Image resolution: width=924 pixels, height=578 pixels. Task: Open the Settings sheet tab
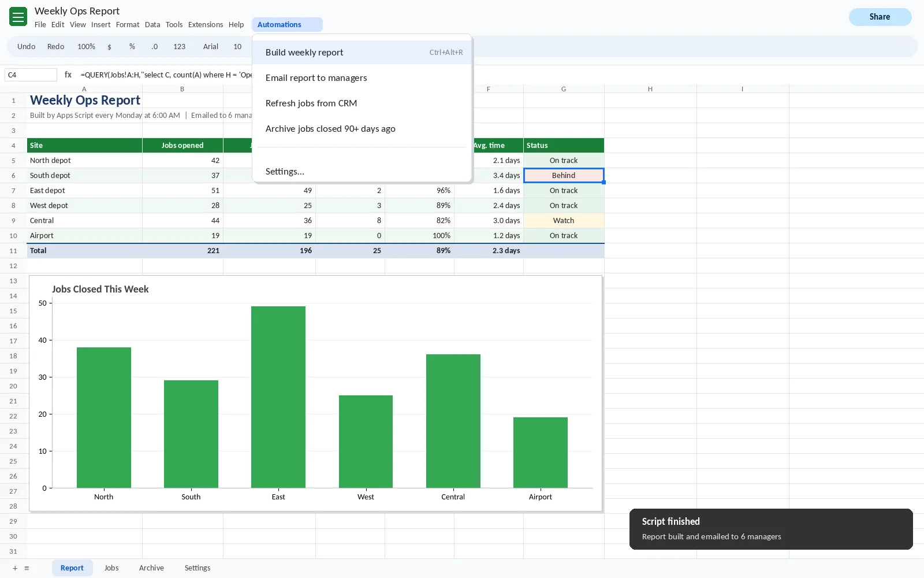click(x=198, y=568)
